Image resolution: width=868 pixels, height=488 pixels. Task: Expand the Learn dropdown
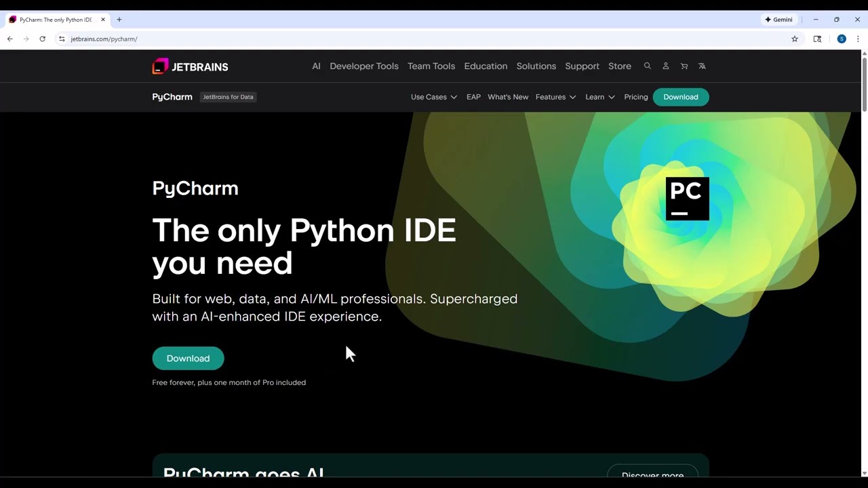[600, 97]
